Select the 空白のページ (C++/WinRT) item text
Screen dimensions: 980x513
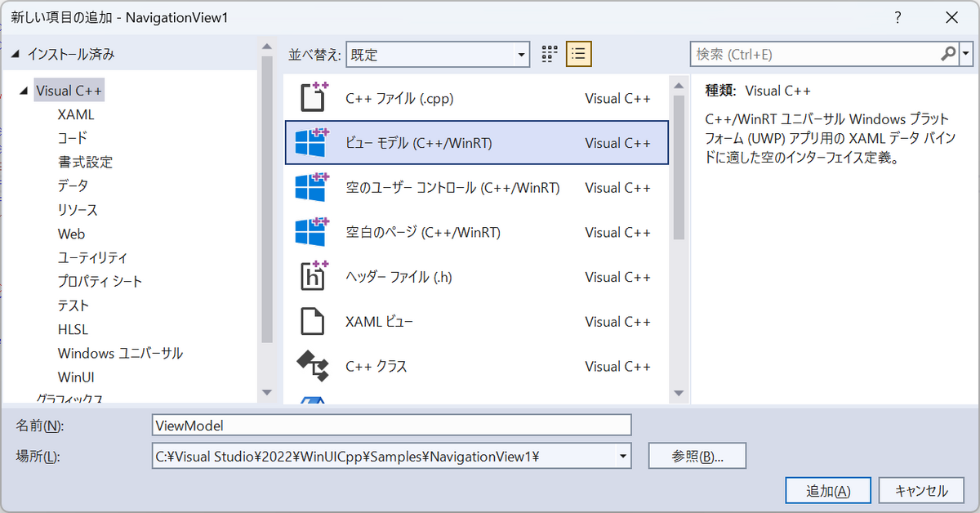pos(423,233)
